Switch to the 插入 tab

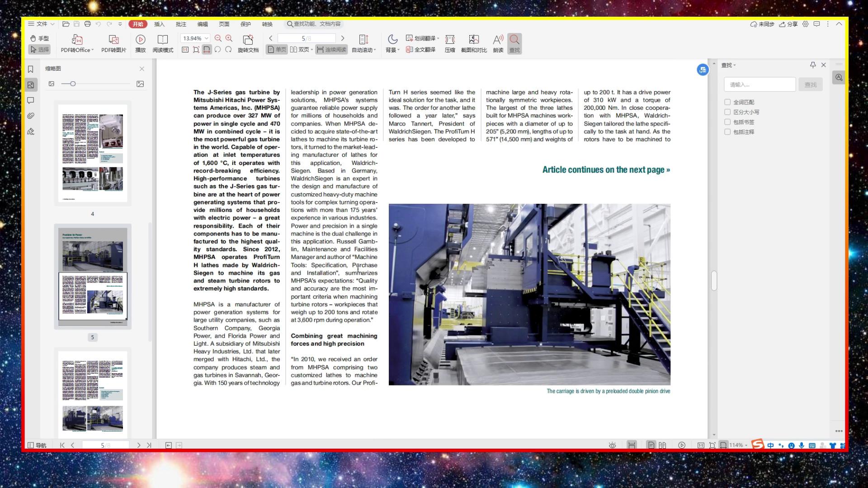coord(159,24)
